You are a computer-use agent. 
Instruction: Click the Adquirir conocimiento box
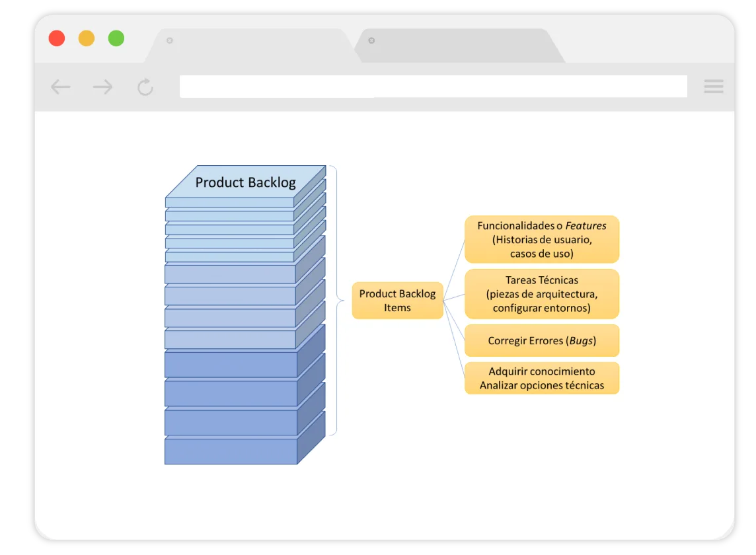click(542, 378)
